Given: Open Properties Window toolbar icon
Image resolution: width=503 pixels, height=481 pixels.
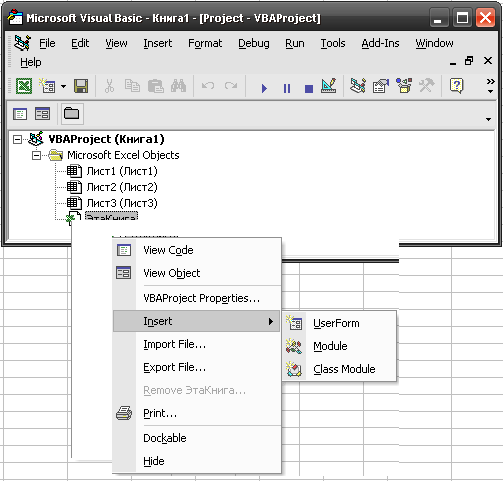Looking at the screenshot, I should coord(381,86).
